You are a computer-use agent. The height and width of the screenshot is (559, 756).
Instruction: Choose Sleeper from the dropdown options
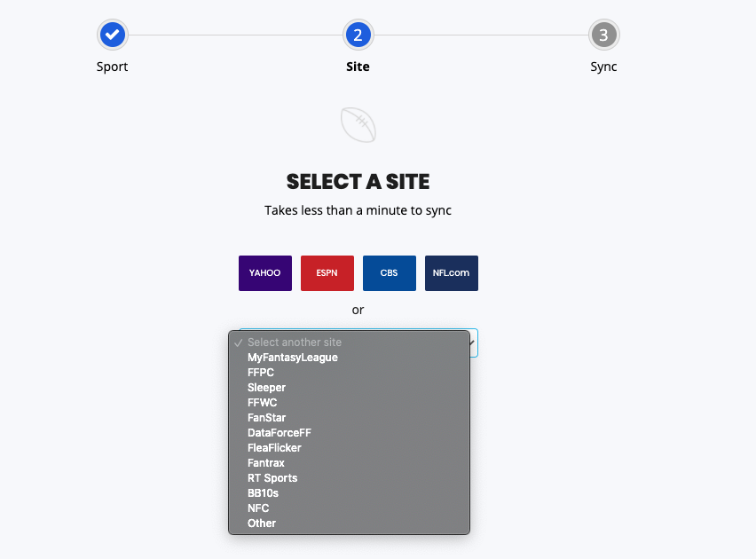tap(349, 387)
